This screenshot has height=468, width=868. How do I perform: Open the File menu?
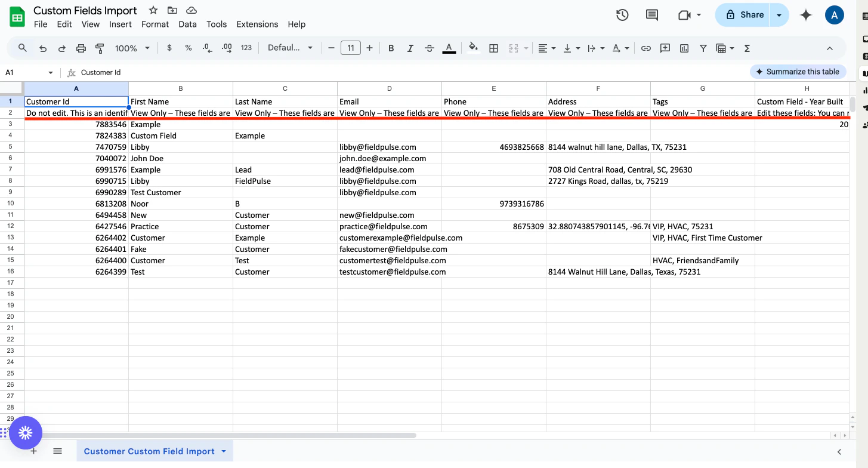click(x=41, y=24)
